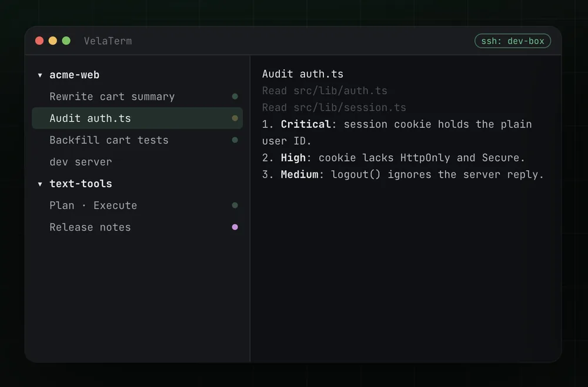Viewport: 588px width, 387px height.
Task: Click the High cookie lacks HttpOnly finding
Action: point(394,158)
